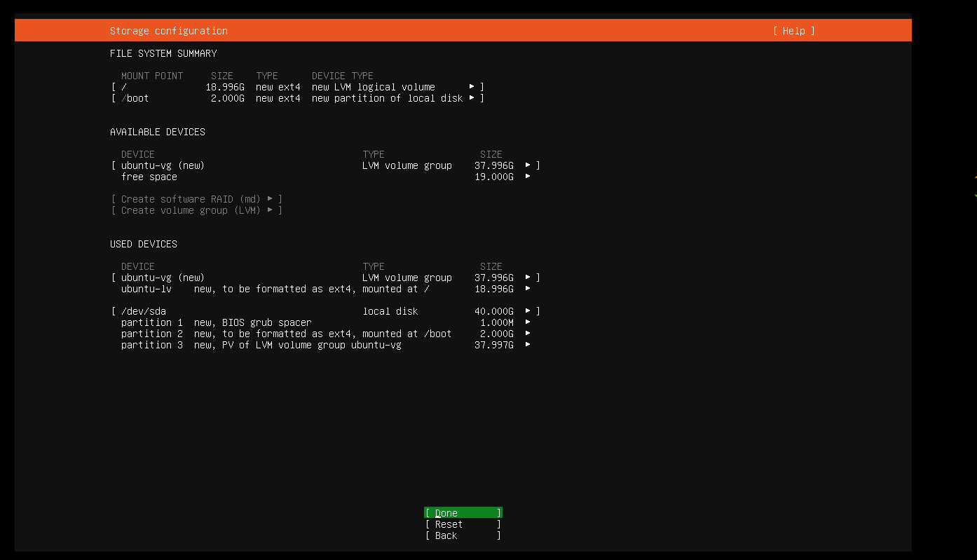Click the "37.997G" size of partition 3
977x560 pixels.
(x=494, y=345)
